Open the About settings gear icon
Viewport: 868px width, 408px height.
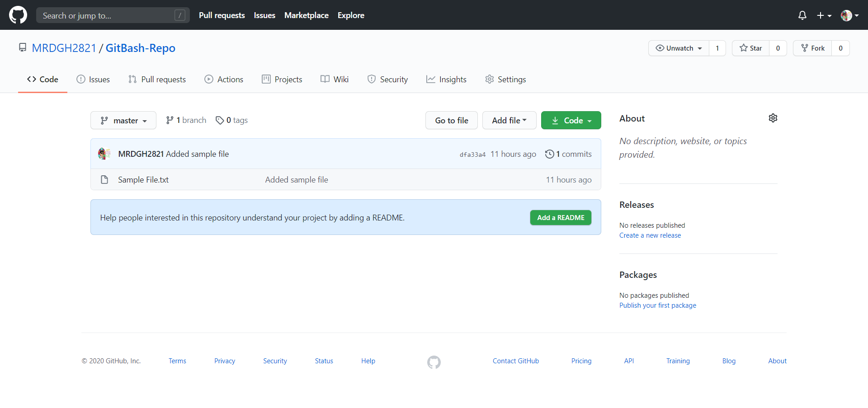773,118
